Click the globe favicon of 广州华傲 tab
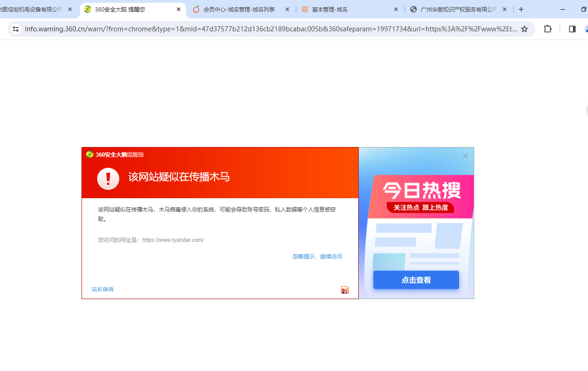This screenshot has width=588, height=371. point(413,9)
